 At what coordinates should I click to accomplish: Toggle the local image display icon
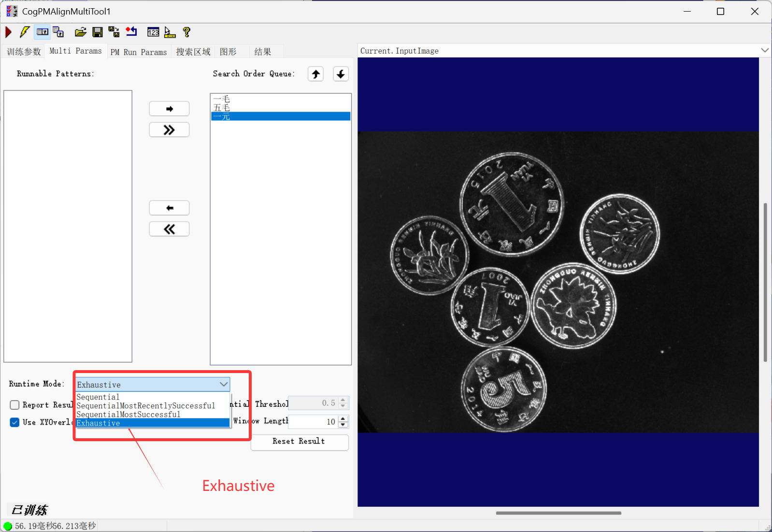[x=43, y=32]
